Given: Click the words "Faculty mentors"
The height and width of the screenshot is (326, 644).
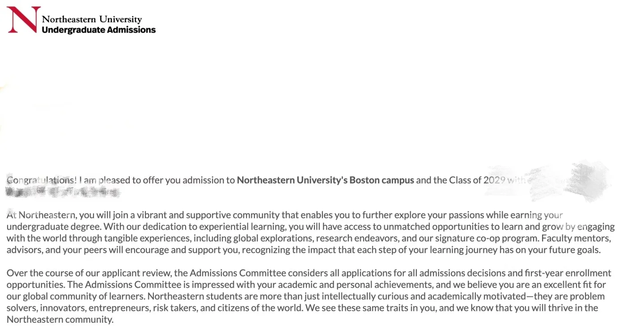Looking at the screenshot, I should [576, 238].
